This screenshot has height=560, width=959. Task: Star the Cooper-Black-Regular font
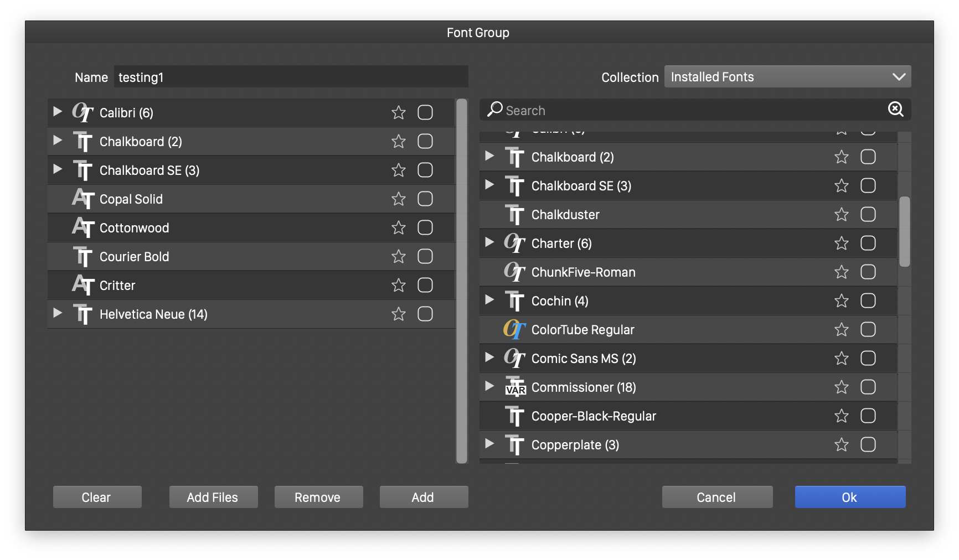[841, 416]
